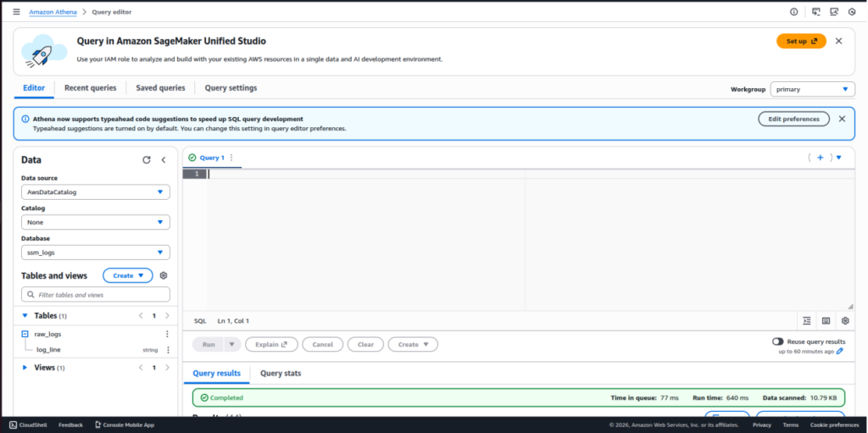The width and height of the screenshot is (868, 433).
Task: Open the Workgroup primary dropdown
Action: [811, 89]
